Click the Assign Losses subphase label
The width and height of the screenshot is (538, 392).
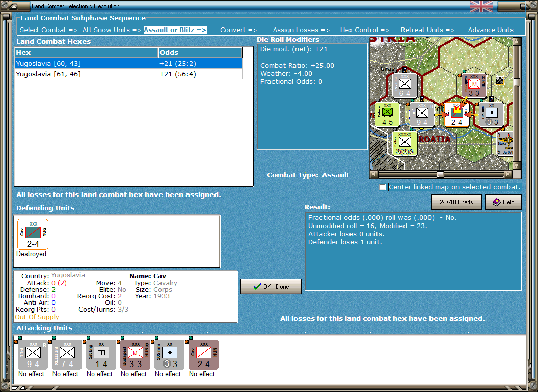pos(301,30)
